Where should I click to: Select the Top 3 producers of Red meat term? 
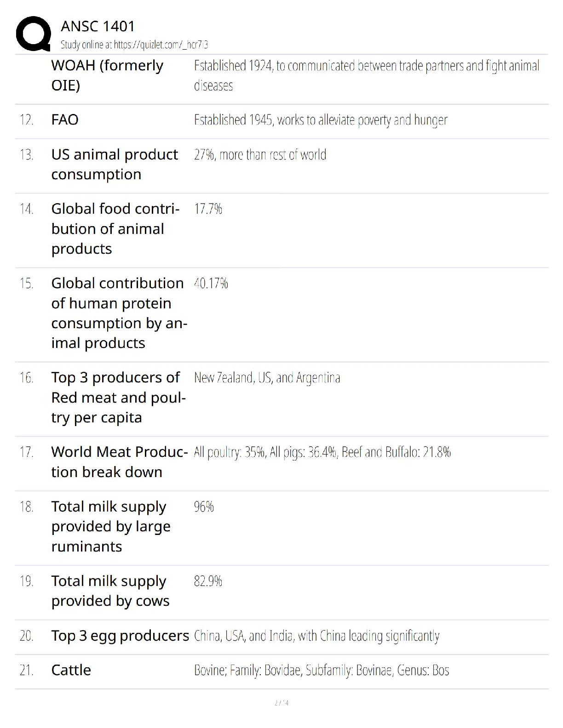point(119,398)
